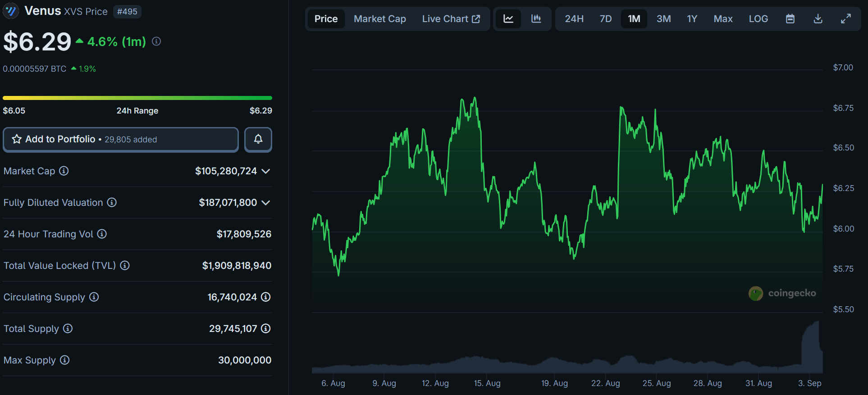868x395 pixels.
Task: Select the Max time range
Action: [x=723, y=18]
